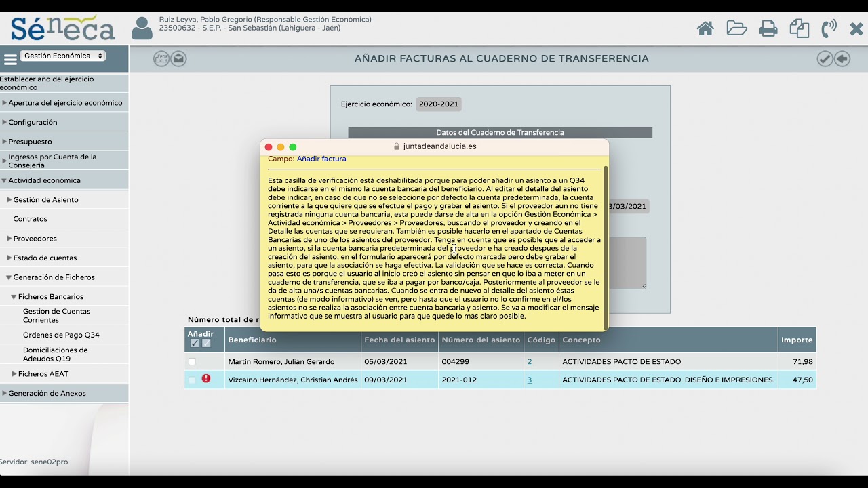868x488 pixels.
Task: Click the printer icon in the top bar
Action: tap(768, 28)
